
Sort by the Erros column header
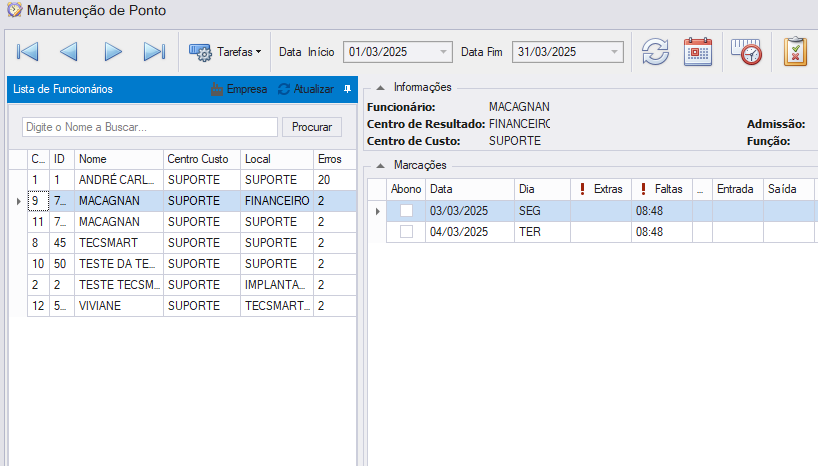point(335,159)
